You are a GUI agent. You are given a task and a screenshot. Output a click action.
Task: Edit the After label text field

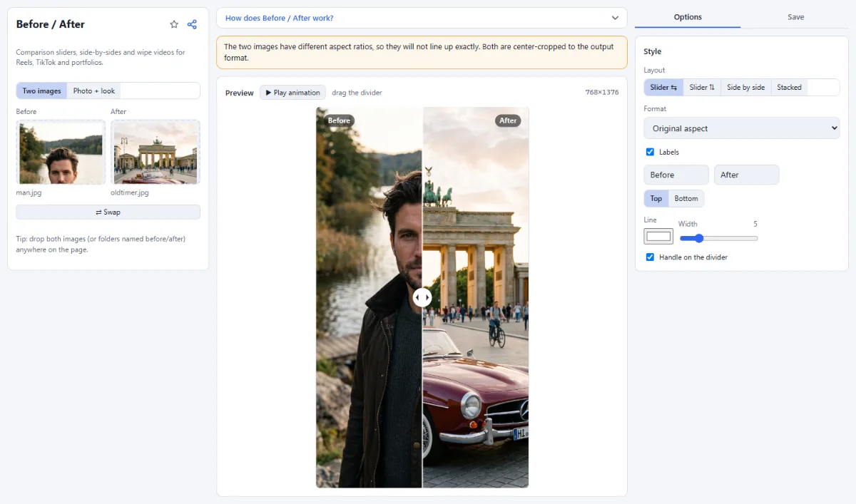pyautogui.click(x=746, y=175)
